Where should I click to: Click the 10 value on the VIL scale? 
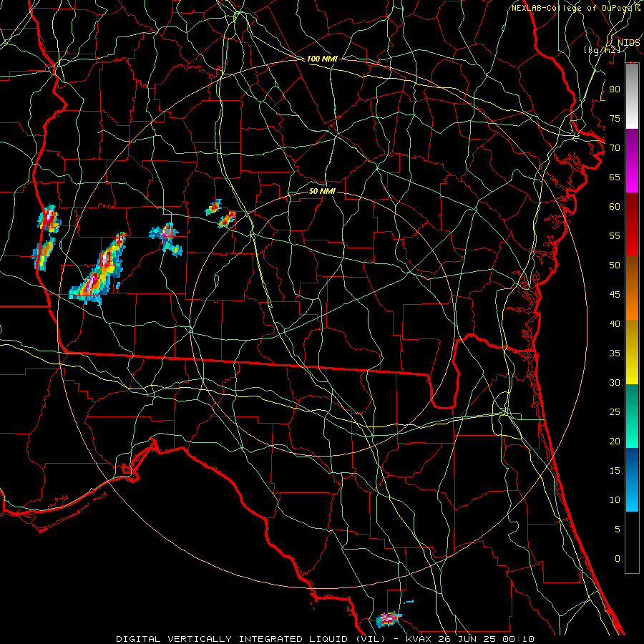pos(615,500)
